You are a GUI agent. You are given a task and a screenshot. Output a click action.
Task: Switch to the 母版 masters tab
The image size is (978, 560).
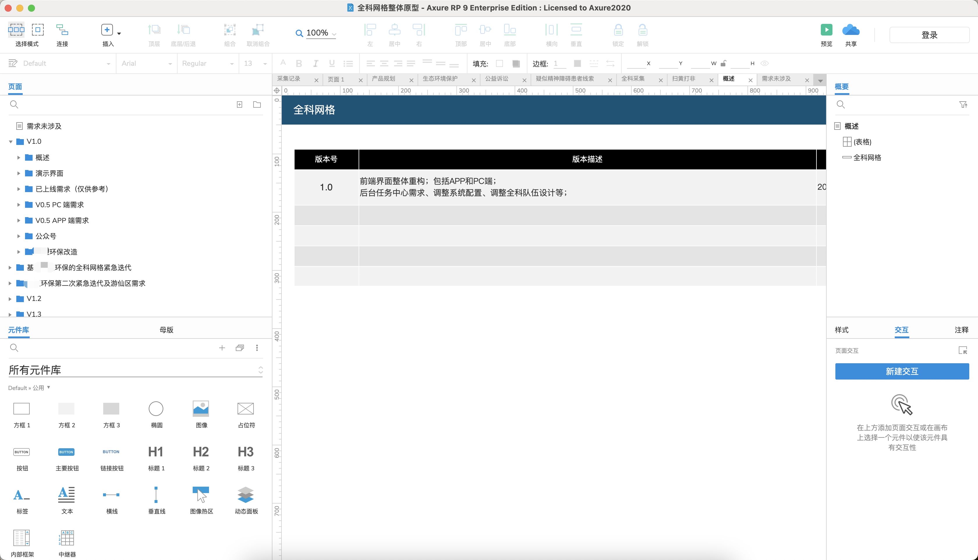click(166, 330)
